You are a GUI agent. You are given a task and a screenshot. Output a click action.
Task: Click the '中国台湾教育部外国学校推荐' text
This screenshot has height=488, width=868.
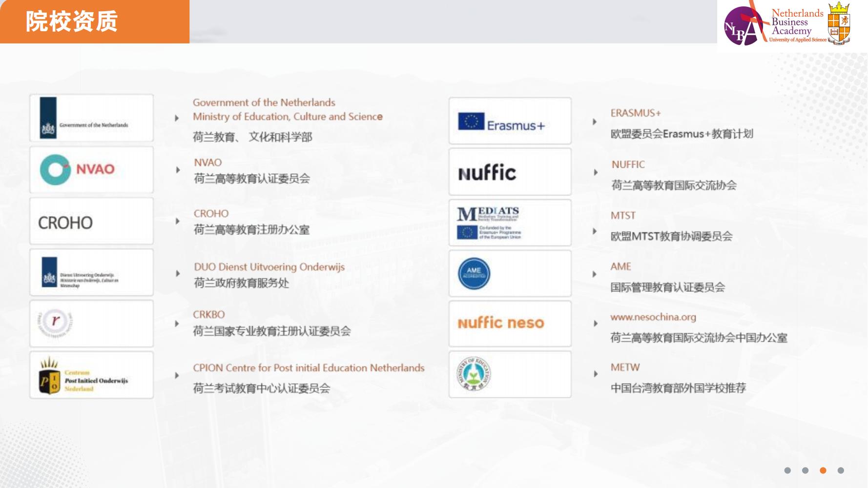679,388
